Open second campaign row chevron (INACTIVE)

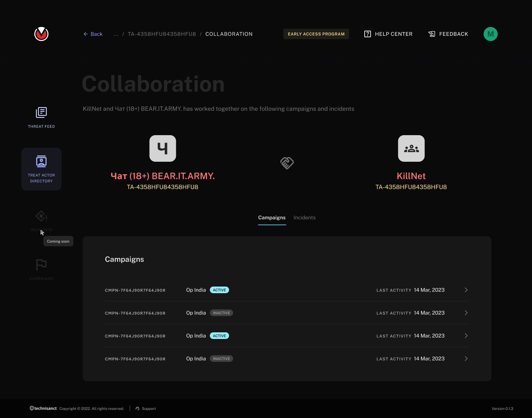466,313
